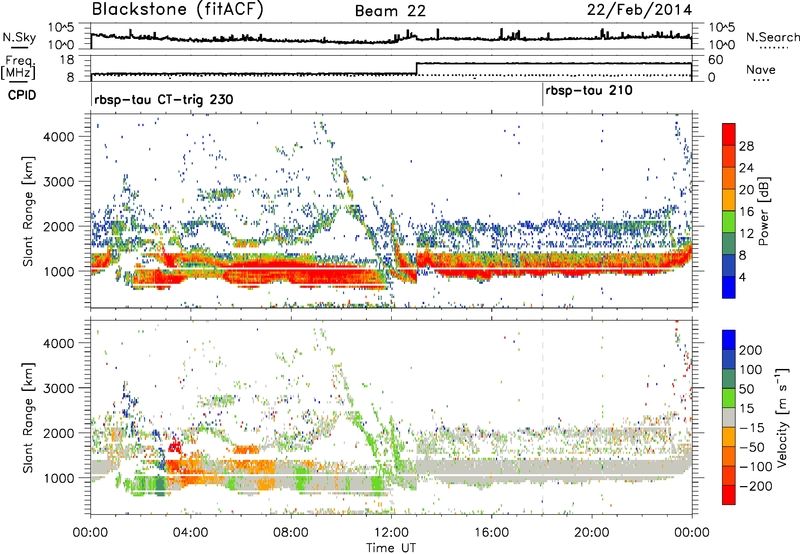Click the 'rbsp-tau CT-trig 230' text
Image resolution: width=800 pixels, height=554 pixels.
[164, 99]
